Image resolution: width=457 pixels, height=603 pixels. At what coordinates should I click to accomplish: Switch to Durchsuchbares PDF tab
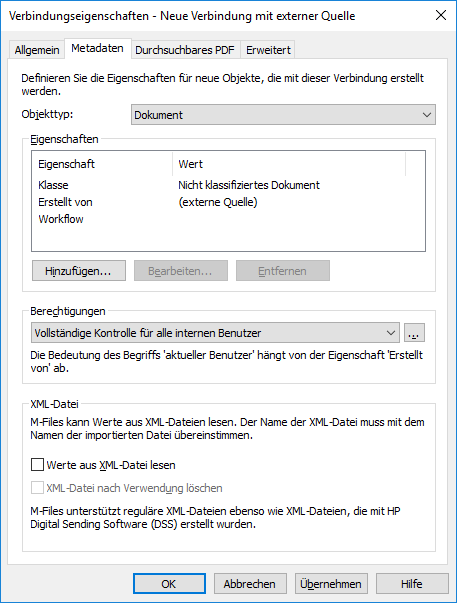[x=185, y=50]
